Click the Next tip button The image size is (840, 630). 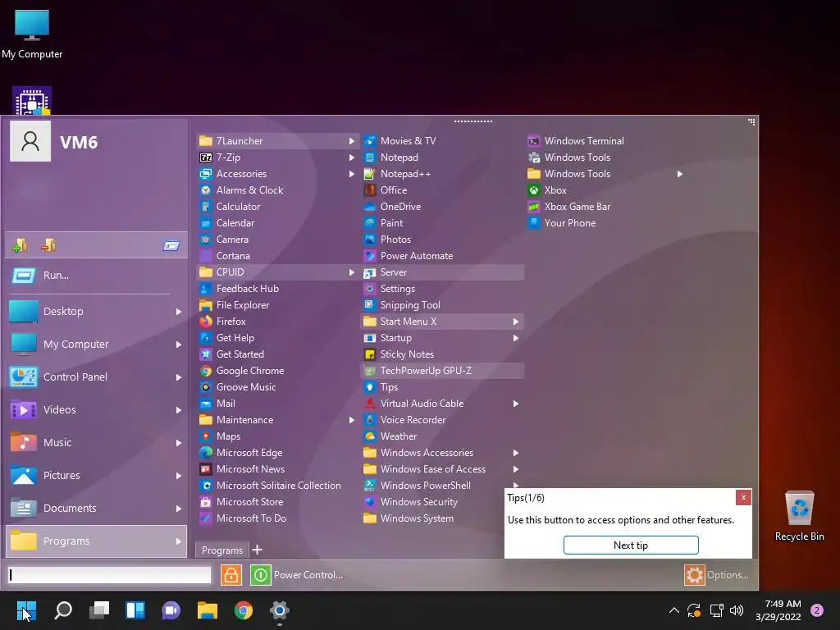coord(631,546)
